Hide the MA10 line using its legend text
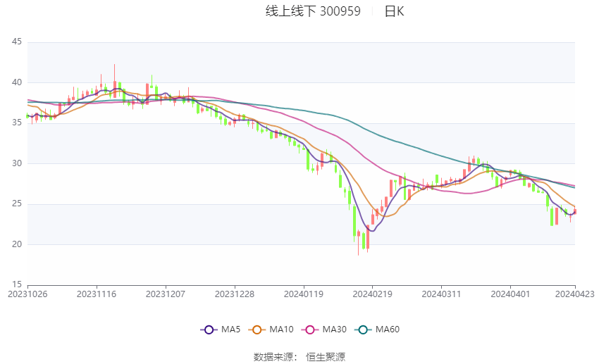Screen dimensions: 599x364 pos(281,329)
